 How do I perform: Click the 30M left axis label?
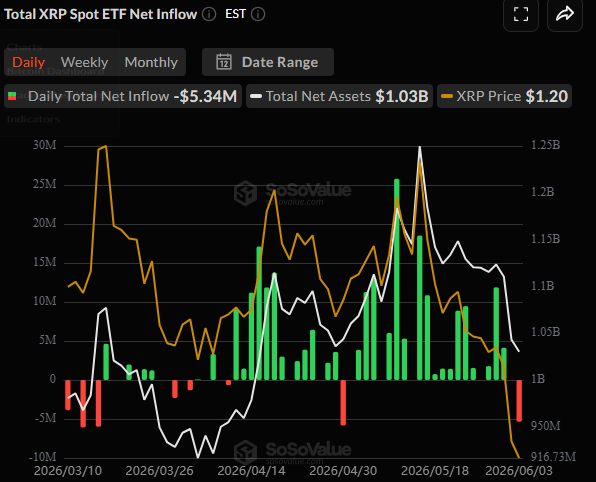point(44,145)
